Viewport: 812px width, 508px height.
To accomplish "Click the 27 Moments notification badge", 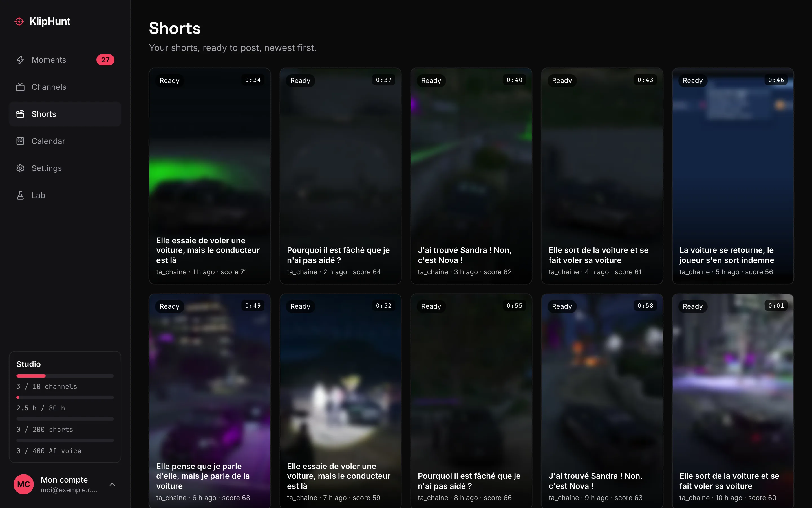I will pyautogui.click(x=105, y=60).
